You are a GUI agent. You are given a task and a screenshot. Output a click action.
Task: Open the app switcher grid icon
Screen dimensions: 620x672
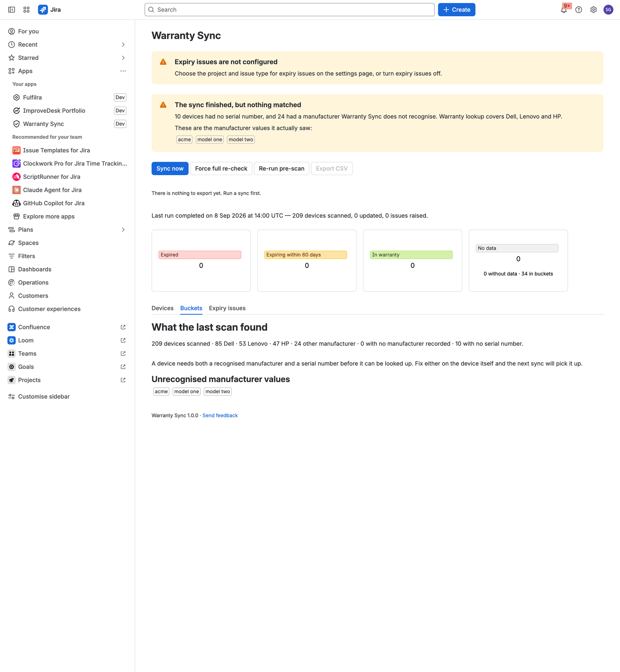[26, 10]
